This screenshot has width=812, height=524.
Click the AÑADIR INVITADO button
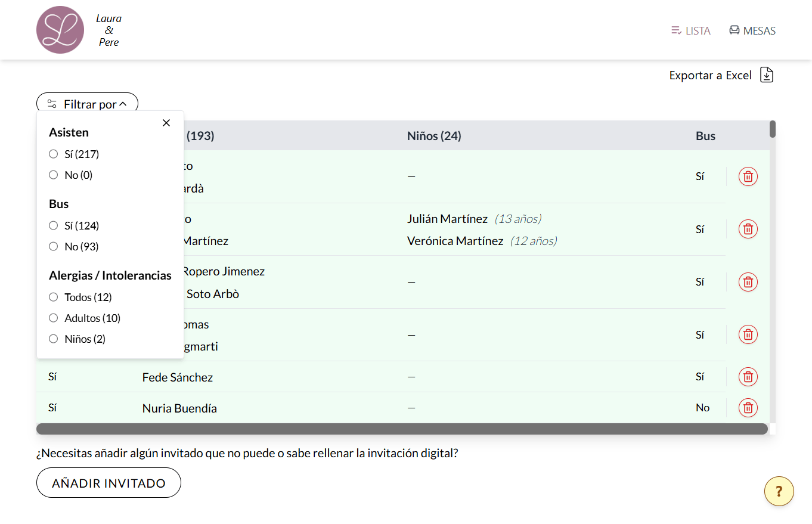point(109,483)
